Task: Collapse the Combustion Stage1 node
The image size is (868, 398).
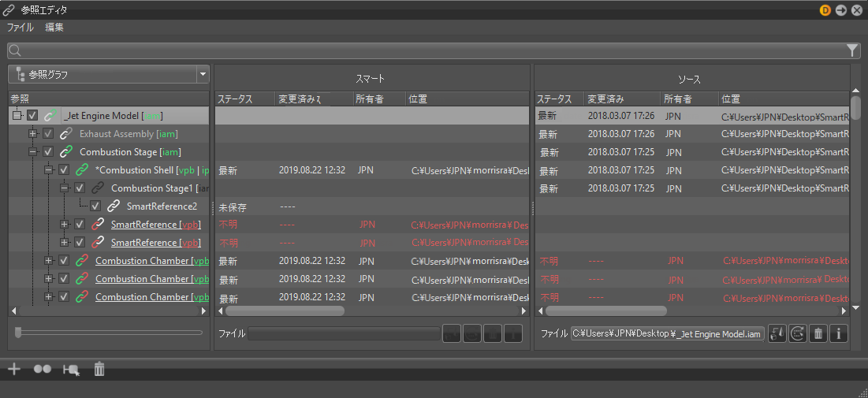Action: (64, 188)
